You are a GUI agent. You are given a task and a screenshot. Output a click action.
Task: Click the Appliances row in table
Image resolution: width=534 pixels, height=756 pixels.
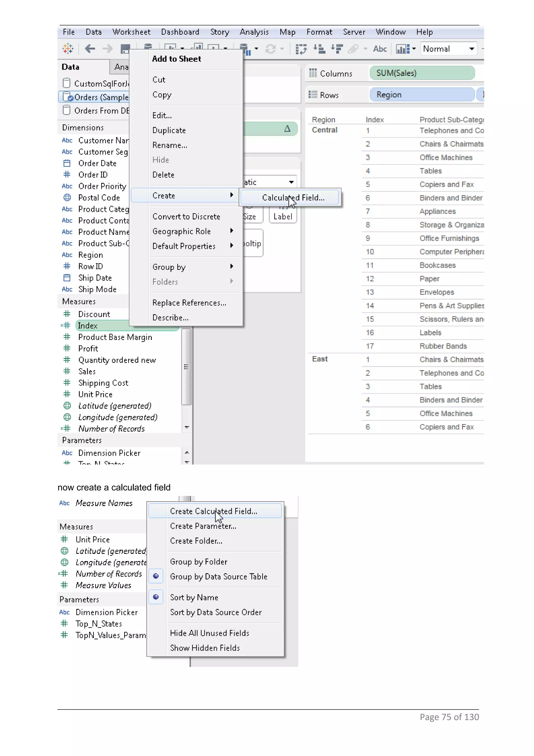point(438,211)
